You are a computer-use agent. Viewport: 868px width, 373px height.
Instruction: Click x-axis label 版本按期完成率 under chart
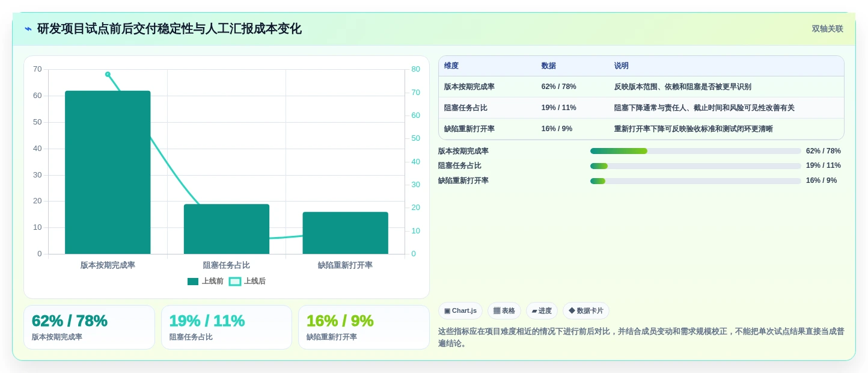click(108, 265)
